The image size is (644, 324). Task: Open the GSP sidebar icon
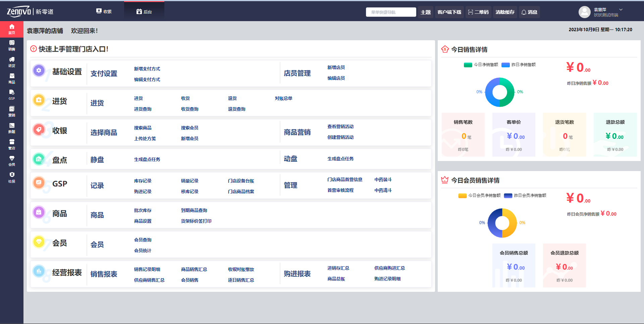pos(12,95)
